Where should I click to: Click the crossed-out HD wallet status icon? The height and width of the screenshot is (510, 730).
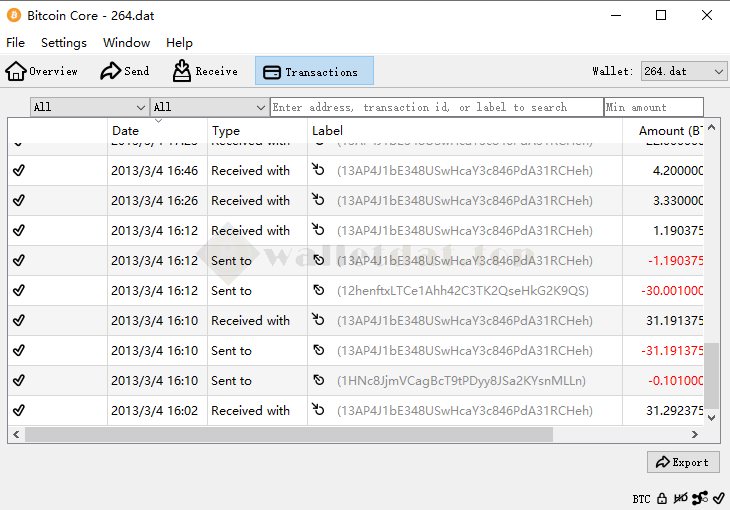click(681, 498)
